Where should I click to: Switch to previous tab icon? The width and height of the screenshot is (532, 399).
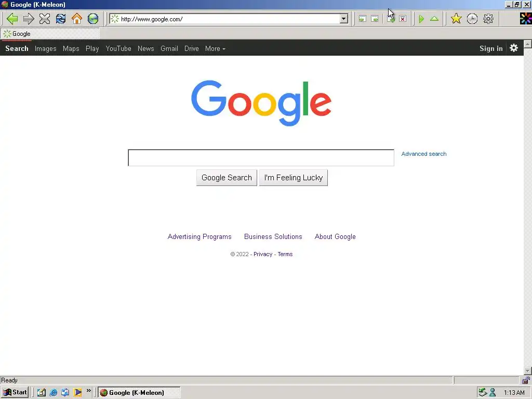click(362, 19)
